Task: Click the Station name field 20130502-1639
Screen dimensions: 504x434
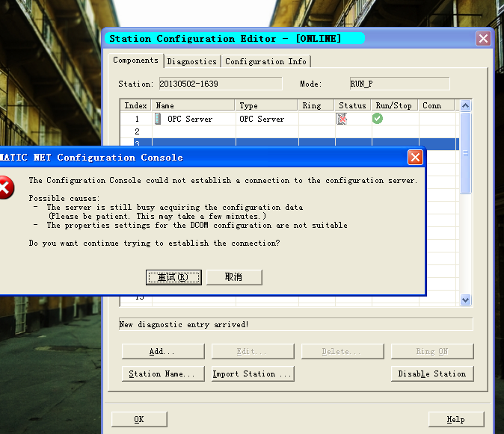Action: point(221,84)
